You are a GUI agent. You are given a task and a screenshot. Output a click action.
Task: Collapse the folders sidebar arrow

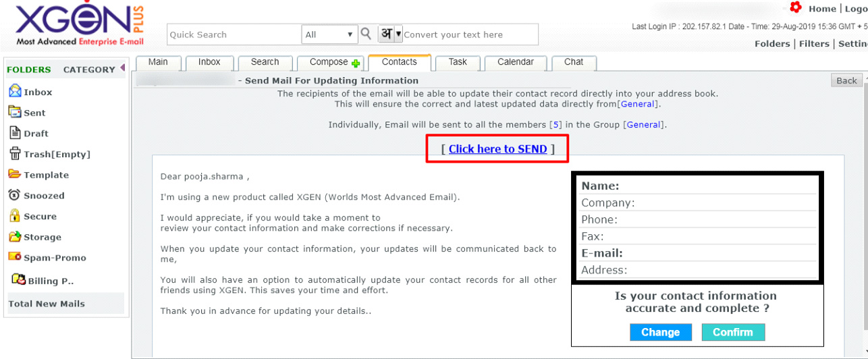[x=123, y=68]
